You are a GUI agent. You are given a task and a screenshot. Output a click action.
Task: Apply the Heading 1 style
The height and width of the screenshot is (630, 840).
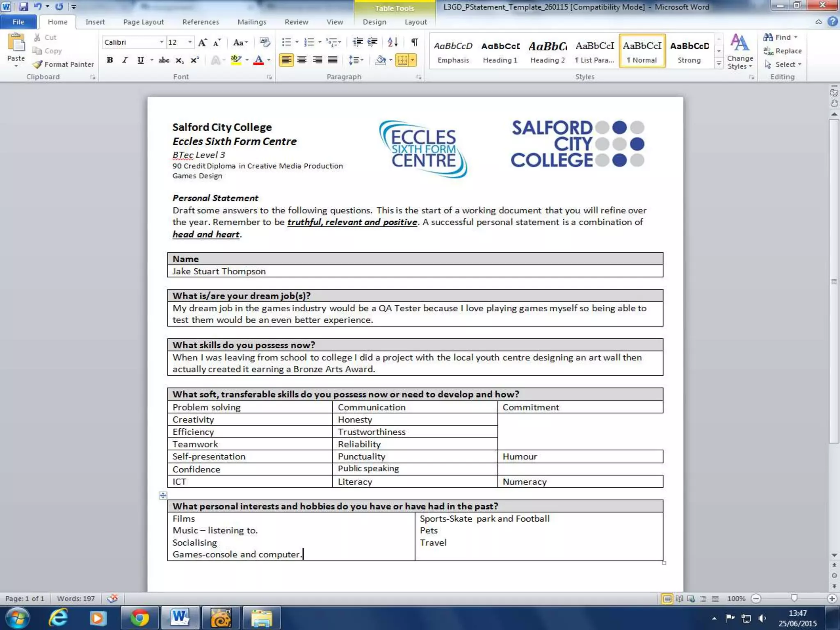(500, 51)
